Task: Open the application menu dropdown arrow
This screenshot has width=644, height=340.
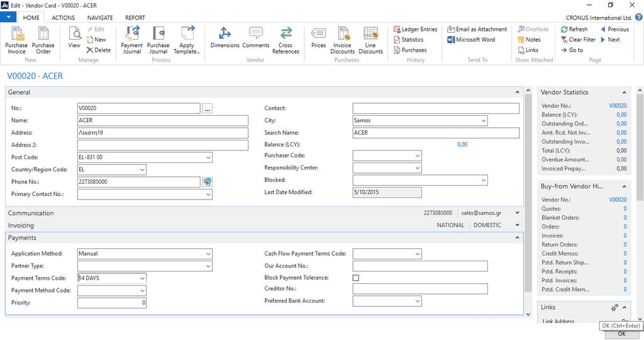Action: pyautogui.click(x=8, y=17)
